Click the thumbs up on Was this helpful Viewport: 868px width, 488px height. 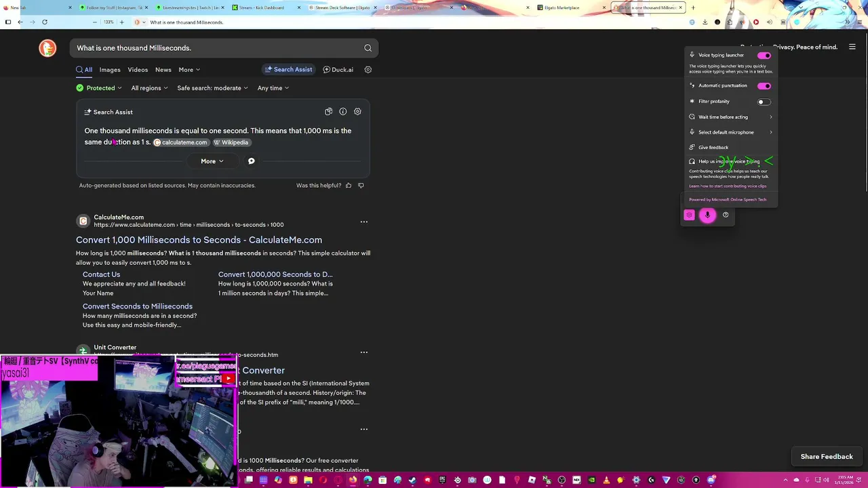coord(349,185)
